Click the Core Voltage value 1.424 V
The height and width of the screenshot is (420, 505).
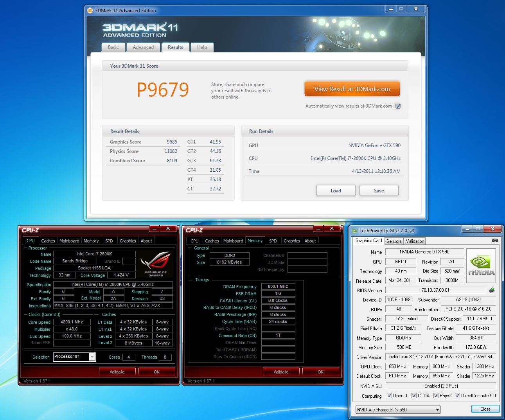pos(121,275)
